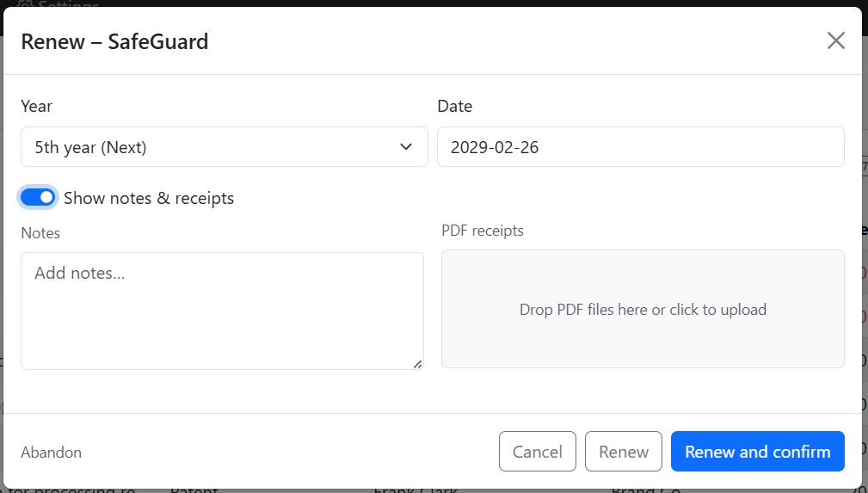The height and width of the screenshot is (493, 868).
Task: Open the Year dropdown
Action: (224, 147)
